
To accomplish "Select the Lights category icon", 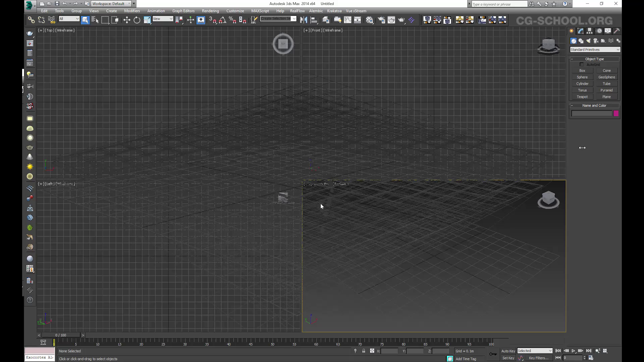I will click(x=588, y=41).
